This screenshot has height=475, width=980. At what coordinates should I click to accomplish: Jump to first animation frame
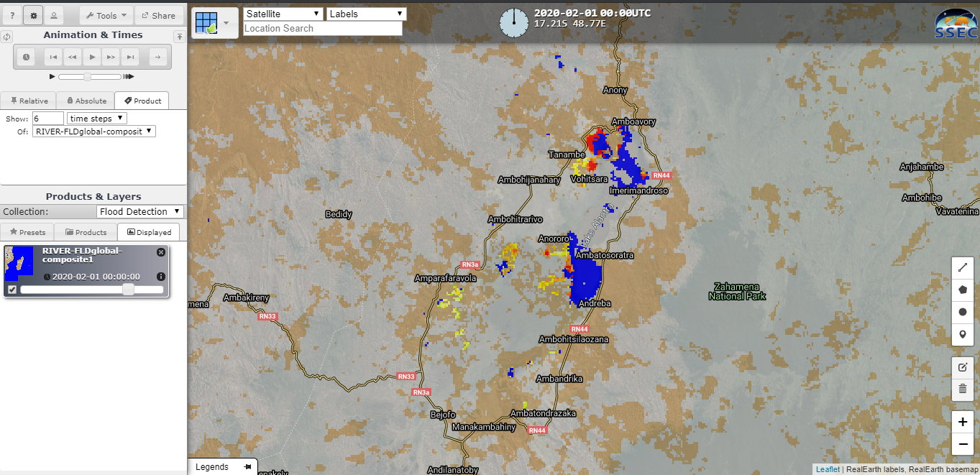coord(53,57)
